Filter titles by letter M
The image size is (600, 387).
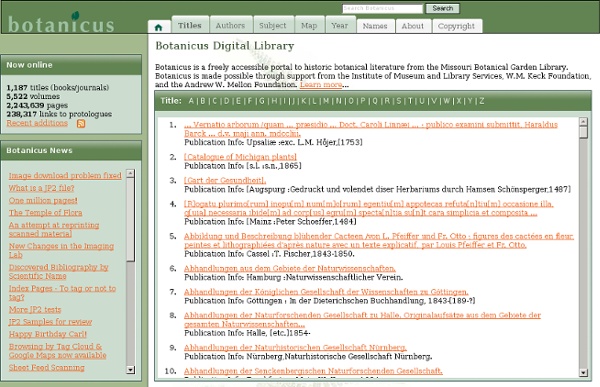click(x=326, y=101)
